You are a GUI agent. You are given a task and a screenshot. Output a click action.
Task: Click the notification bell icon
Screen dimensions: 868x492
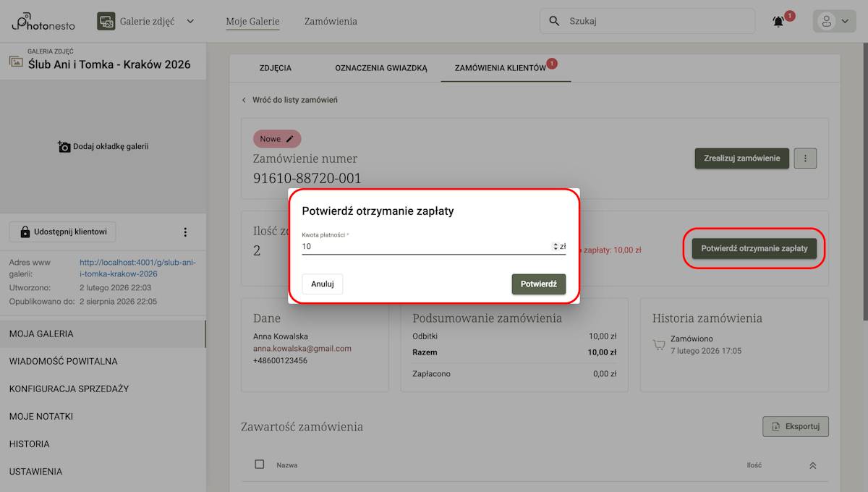pos(778,22)
